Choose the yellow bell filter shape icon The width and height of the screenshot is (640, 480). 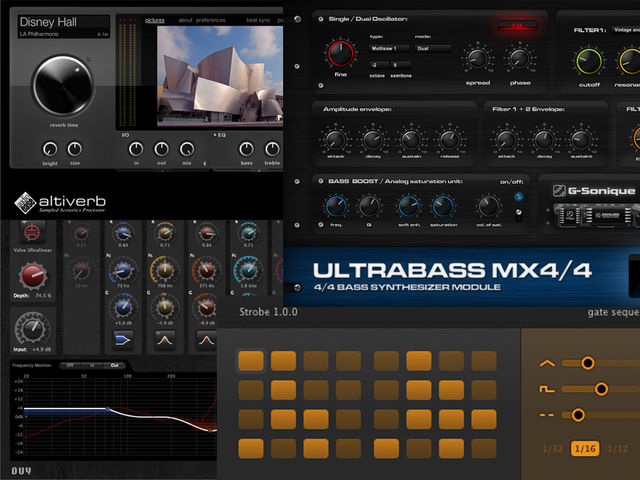tap(164, 339)
